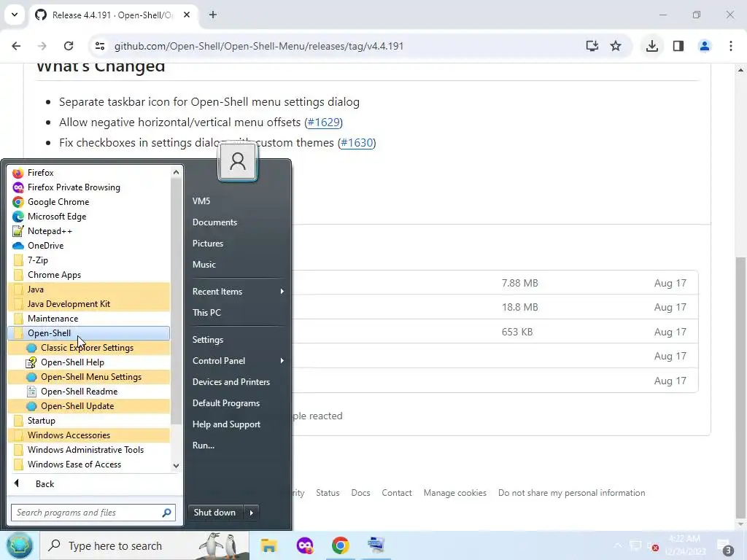
Task: Open Manage cookies footer link
Action: (x=455, y=493)
